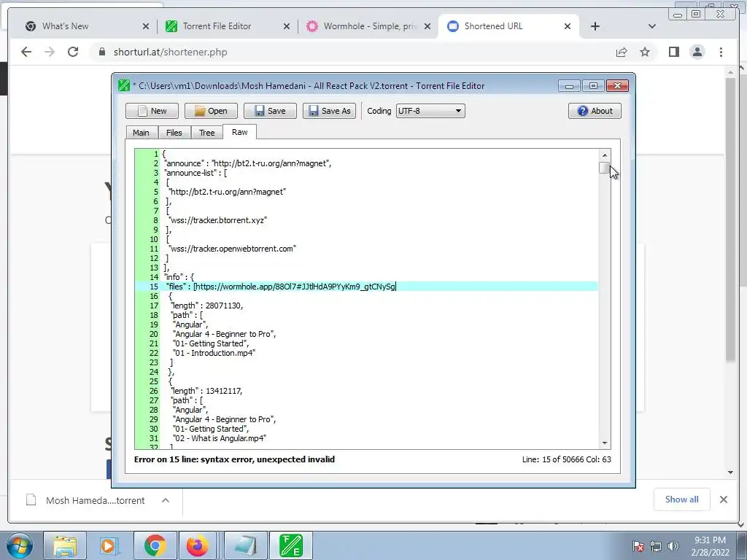Open a new Chrome tab
Image resolution: width=747 pixels, height=560 pixels.
[595, 26]
